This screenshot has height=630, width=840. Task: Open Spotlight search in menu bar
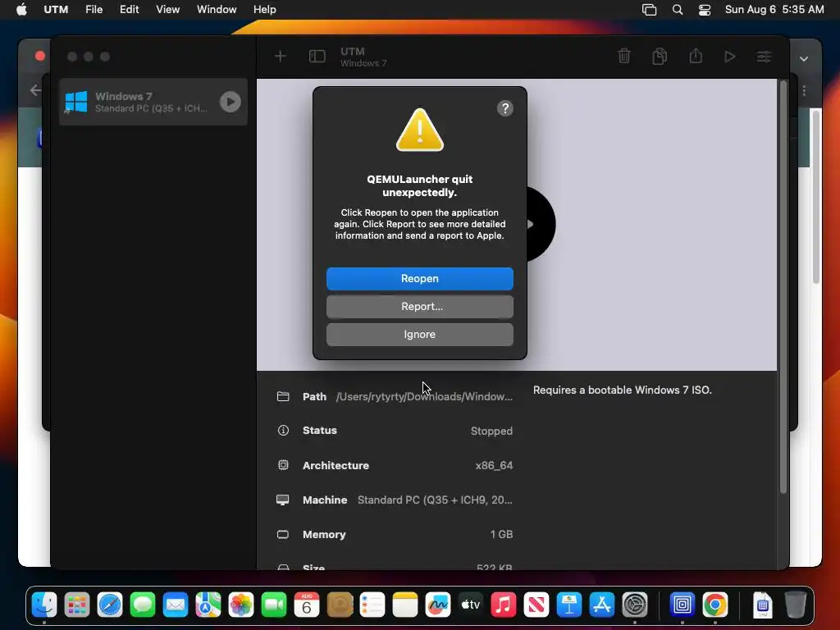pos(678,10)
